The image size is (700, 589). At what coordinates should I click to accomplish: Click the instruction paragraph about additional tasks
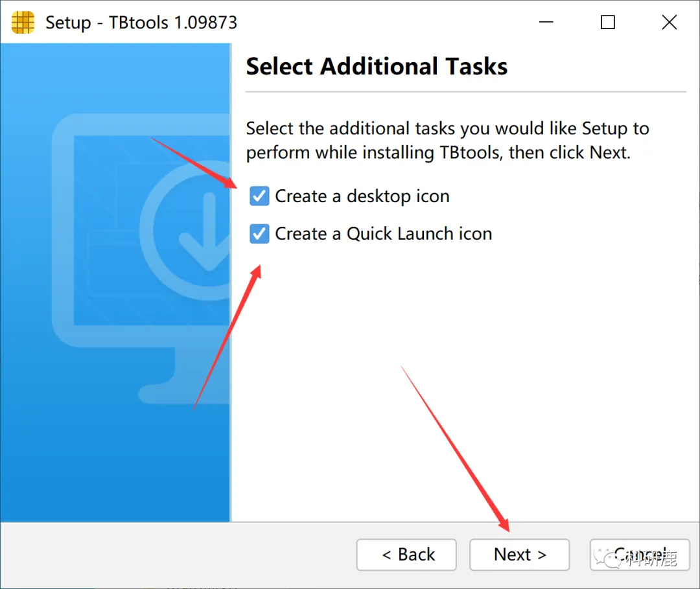pos(447,141)
